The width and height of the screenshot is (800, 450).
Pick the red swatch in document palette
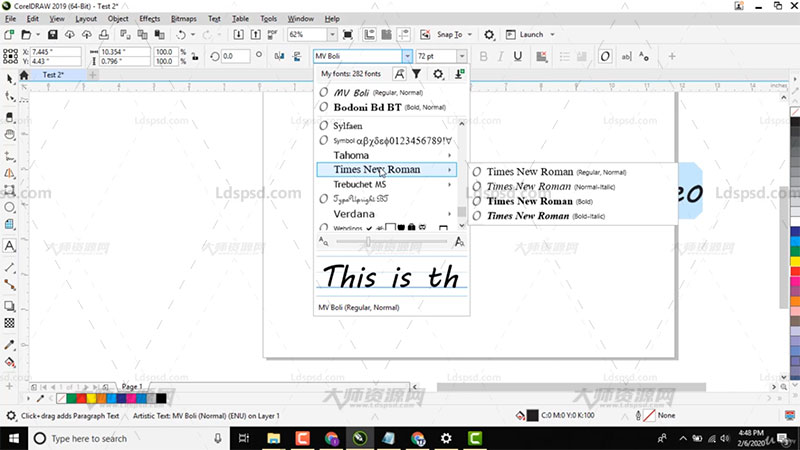pyautogui.click(x=81, y=398)
